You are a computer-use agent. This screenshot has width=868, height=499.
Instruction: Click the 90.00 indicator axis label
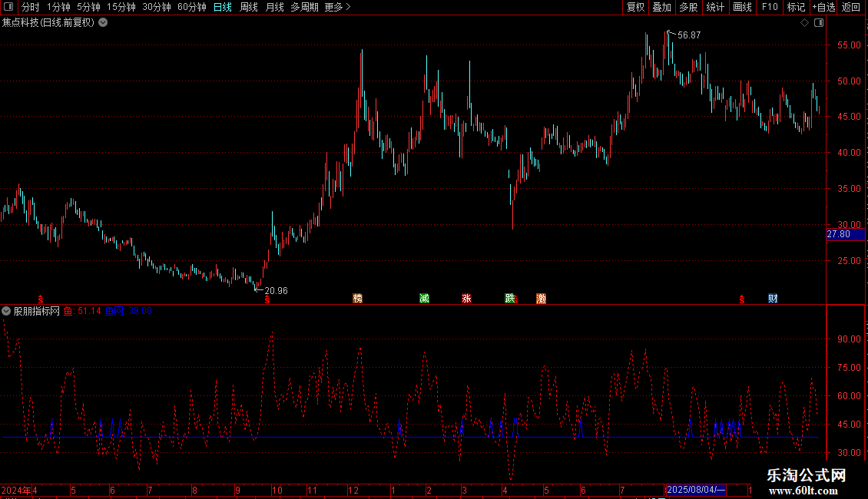click(849, 339)
